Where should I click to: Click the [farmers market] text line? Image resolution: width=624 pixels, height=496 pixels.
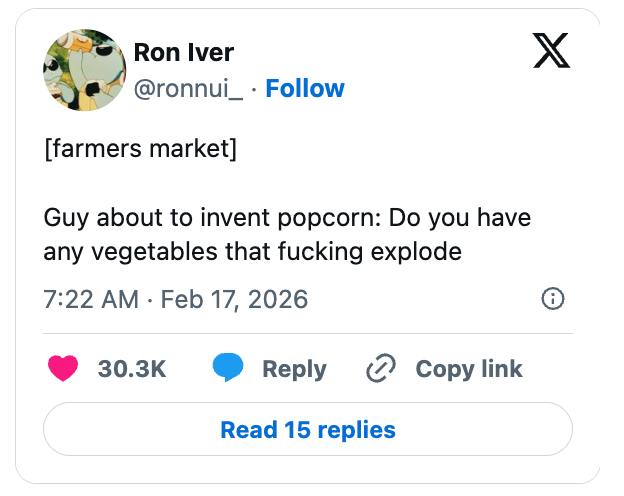click(x=140, y=151)
